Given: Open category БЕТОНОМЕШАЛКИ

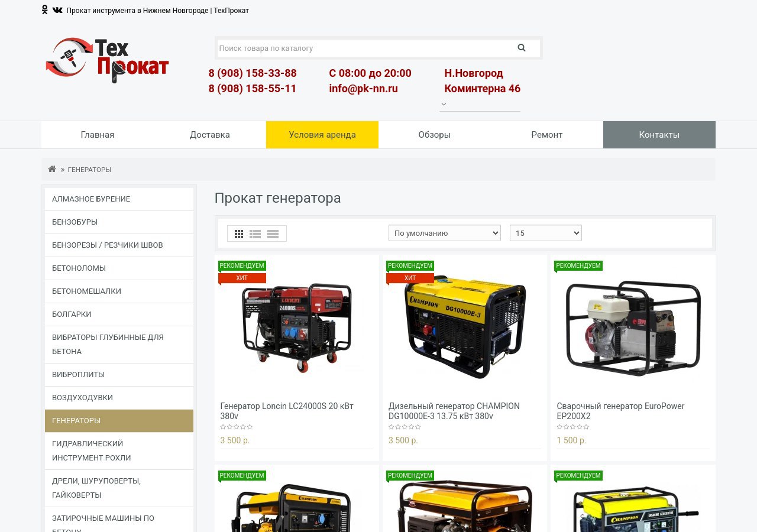Looking at the screenshot, I should coord(119,291).
